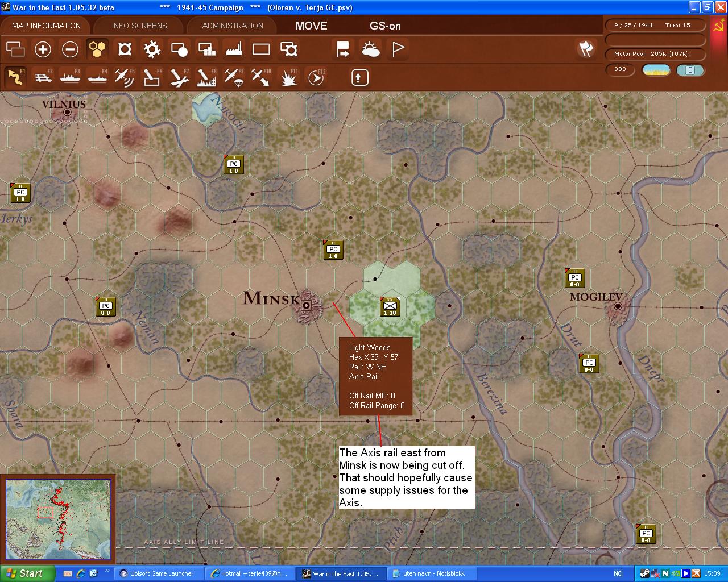Screen dimensions: 728x582
Task: Switch to the Hotmail browser window in taskbar
Action: (249, 574)
